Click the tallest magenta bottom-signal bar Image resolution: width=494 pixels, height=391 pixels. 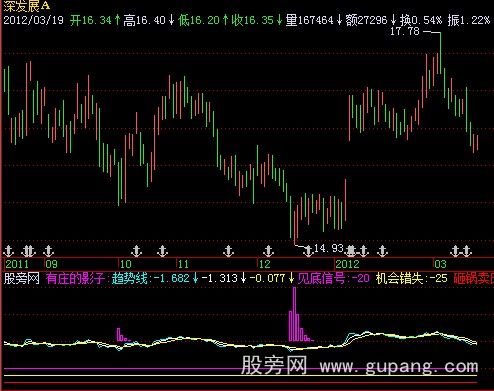(294, 314)
